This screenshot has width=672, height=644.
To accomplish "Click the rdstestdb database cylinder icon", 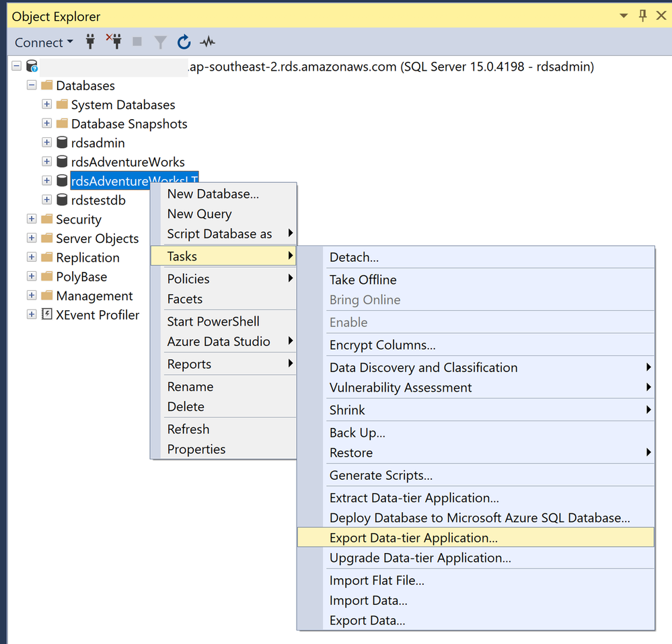I will click(62, 199).
